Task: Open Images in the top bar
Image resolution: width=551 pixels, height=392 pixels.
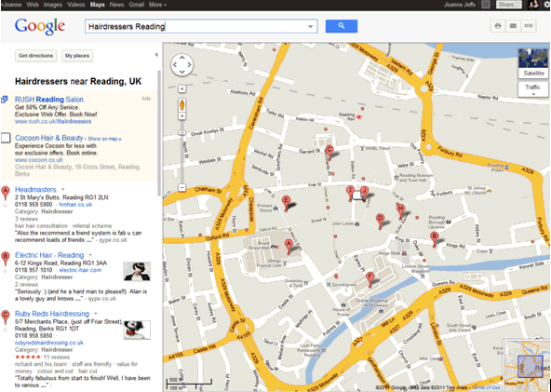Action: (53, 5)
